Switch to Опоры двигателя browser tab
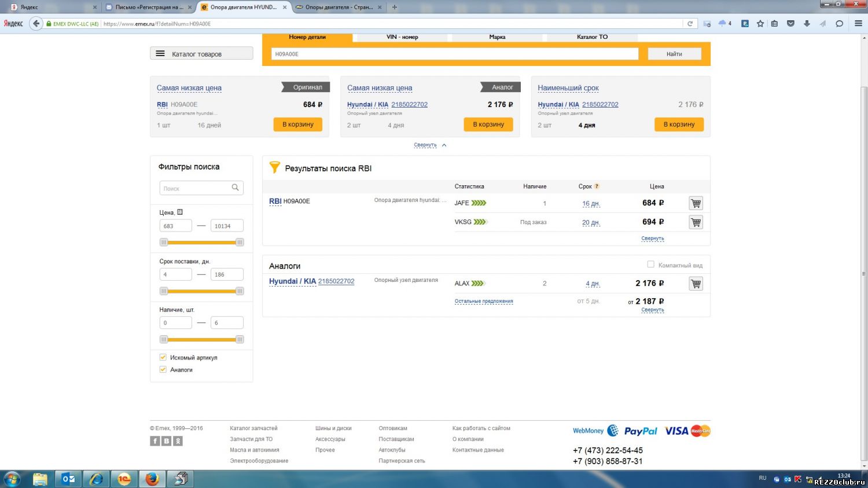Image resolution: width=868 pixels, height=488 pixels. pyautogui.click(x=339, y=7)
